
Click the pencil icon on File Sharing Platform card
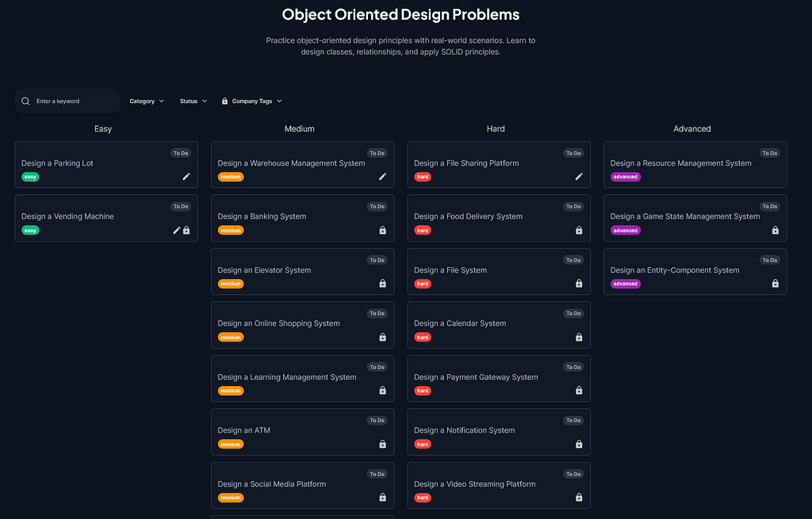[x=579, y=177]
